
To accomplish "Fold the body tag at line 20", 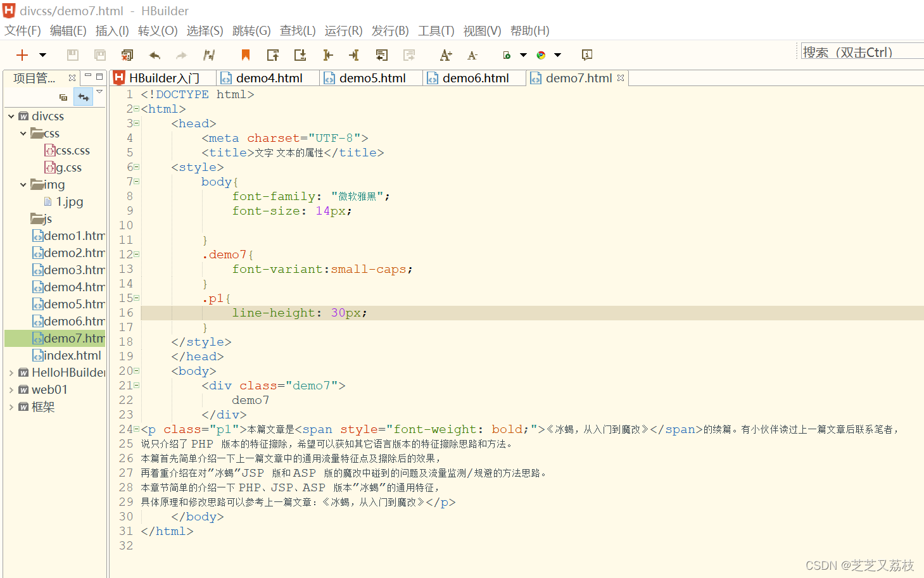I will click(136, 371).
